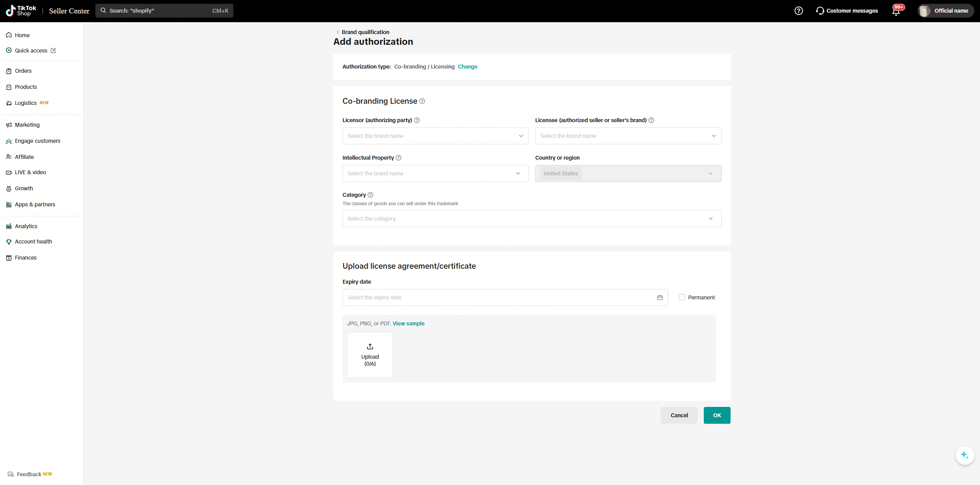The height and width of the screenshot is (485, 980).
Task: Click the Change authorization type link
Action: (467, 67)
